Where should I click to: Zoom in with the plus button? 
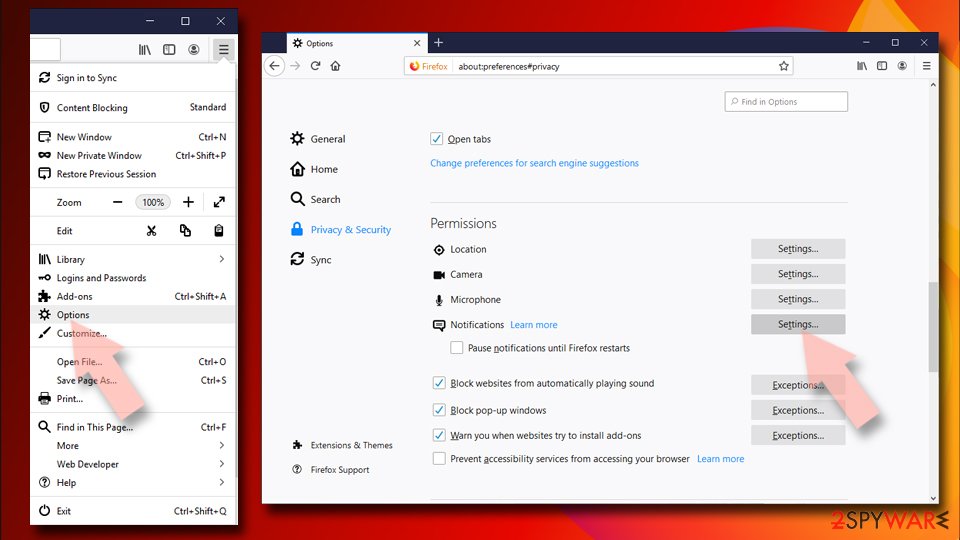tap(189, 202)
